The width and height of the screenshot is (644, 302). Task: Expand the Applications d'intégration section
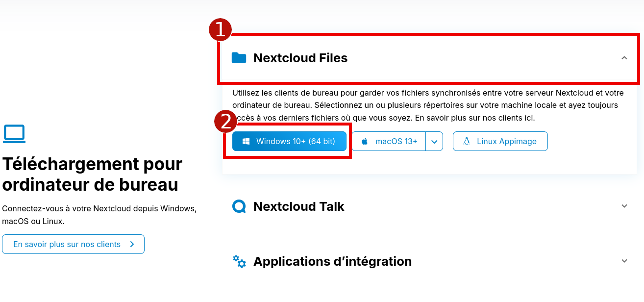tap(624, 261)
